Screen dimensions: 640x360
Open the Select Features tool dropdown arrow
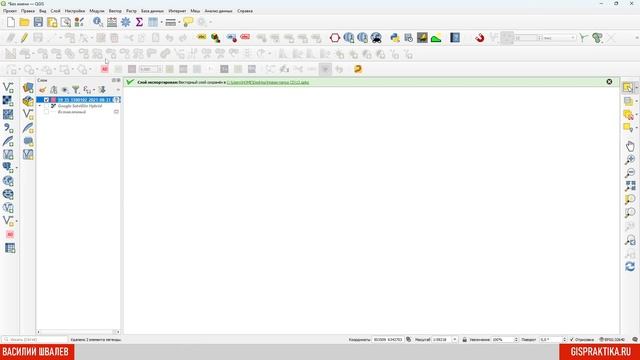pyautogui.click(x=636, y=87)
